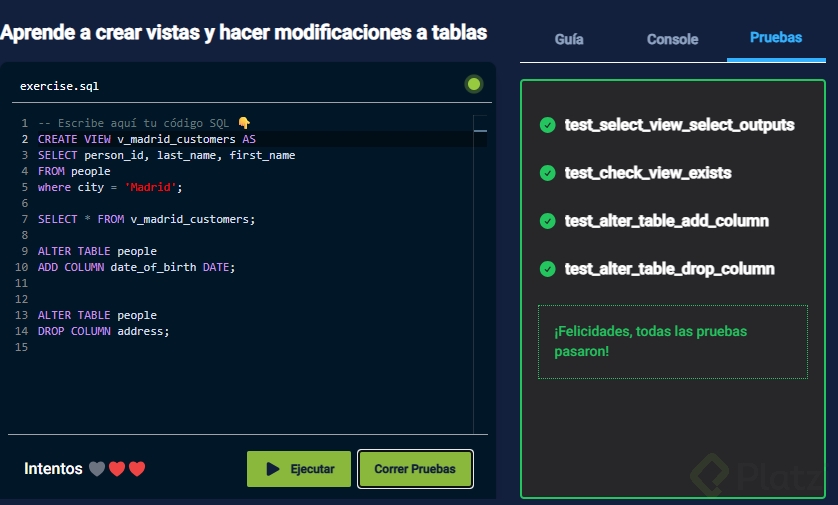Click the check icon for test_select_view_select_outputs
The image size is (838, 505).
[547, 125]
